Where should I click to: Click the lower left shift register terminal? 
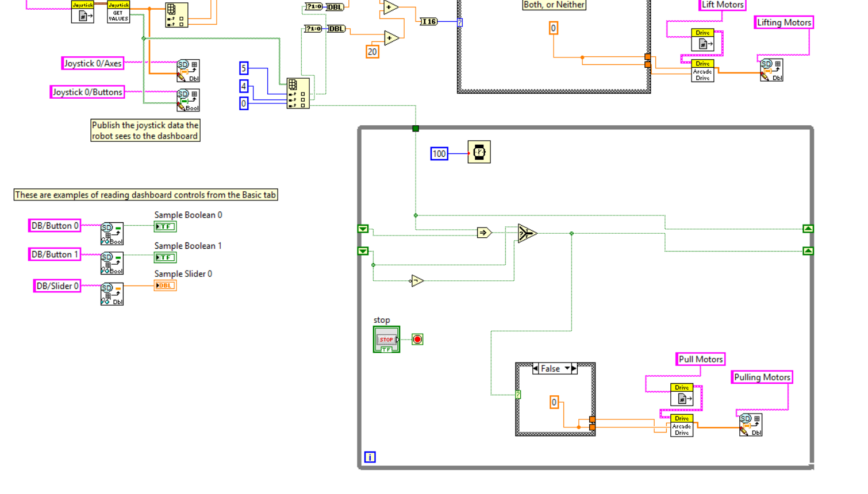[x=363, y=251]
